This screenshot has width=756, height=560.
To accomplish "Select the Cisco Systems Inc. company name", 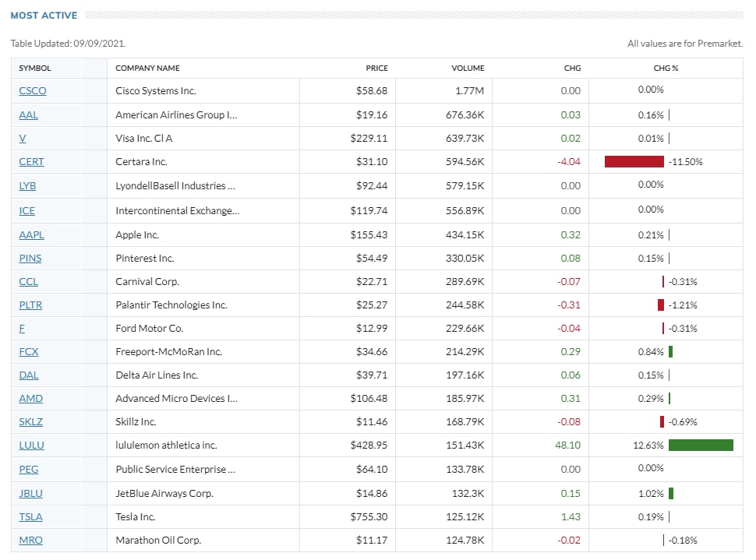I will click(x=156, y=90).
